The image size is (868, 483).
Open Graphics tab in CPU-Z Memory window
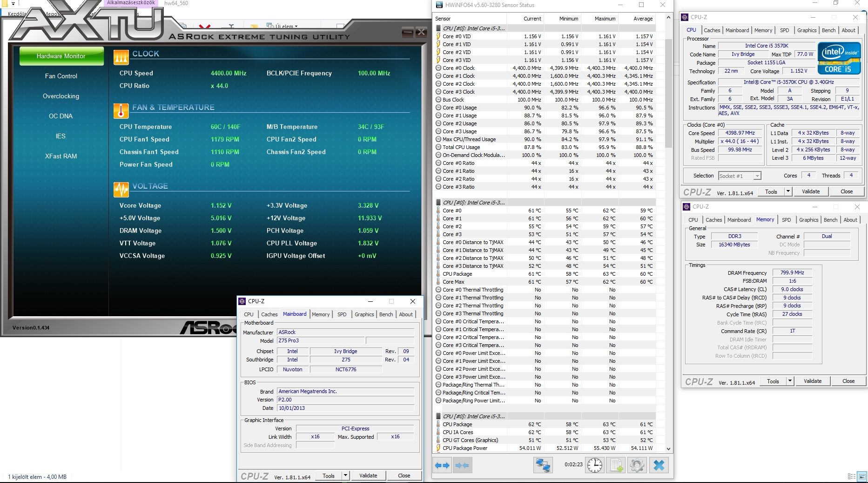tap(808, 220)
